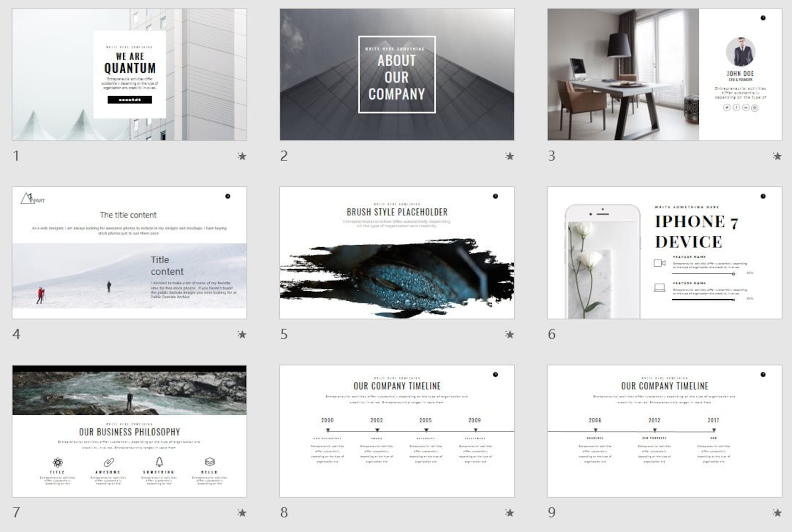Click the animation star icon under slide 7
792x532 pixels.
click(x=242, y=513)
